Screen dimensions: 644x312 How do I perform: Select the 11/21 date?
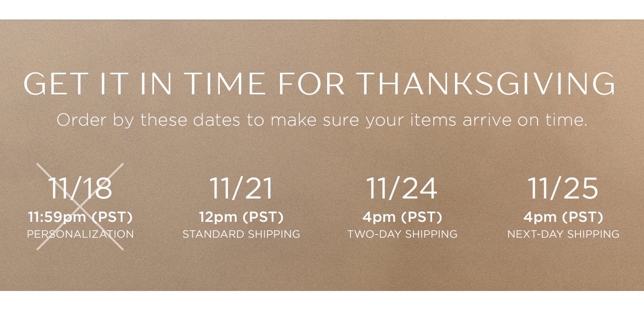tap(241, 188)
